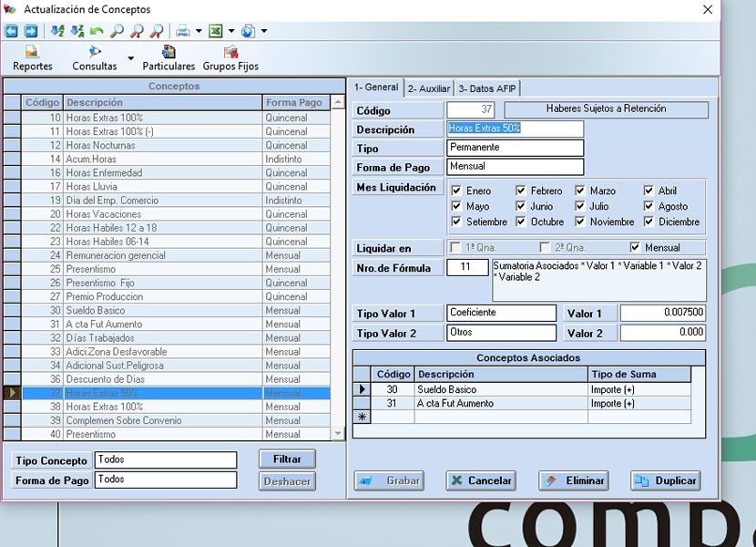Screen dimensions: 756x547
Task: Uncheck the Enero month checkbox
Action: tap(456, 191)
